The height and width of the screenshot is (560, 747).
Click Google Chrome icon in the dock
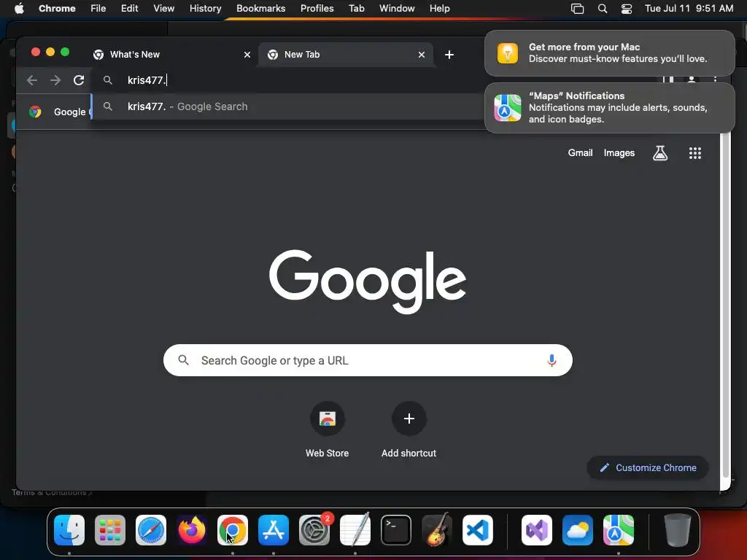233,530
